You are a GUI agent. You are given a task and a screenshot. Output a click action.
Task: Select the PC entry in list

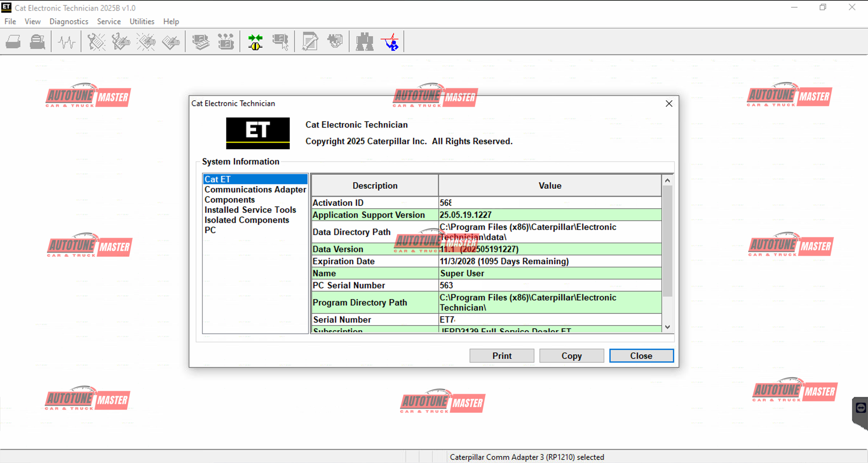210,230
